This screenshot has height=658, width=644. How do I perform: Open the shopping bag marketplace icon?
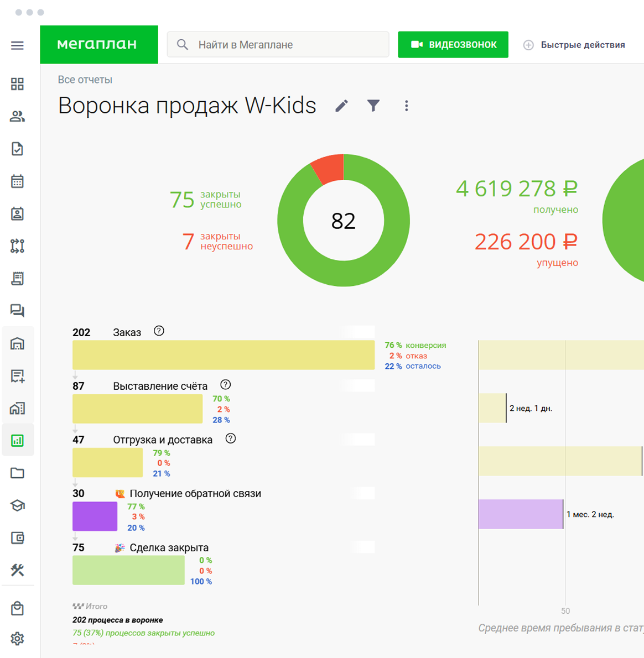click(x=17, y=608)
